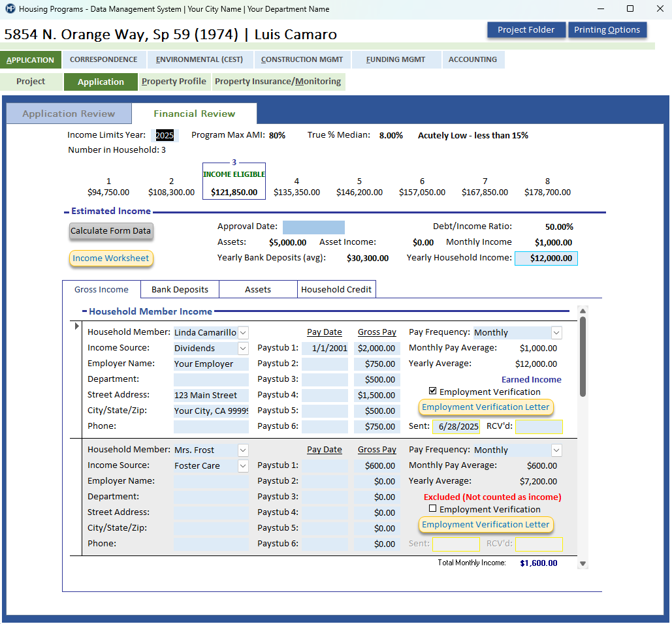Click the empty Approval Date field

(313, 227)
